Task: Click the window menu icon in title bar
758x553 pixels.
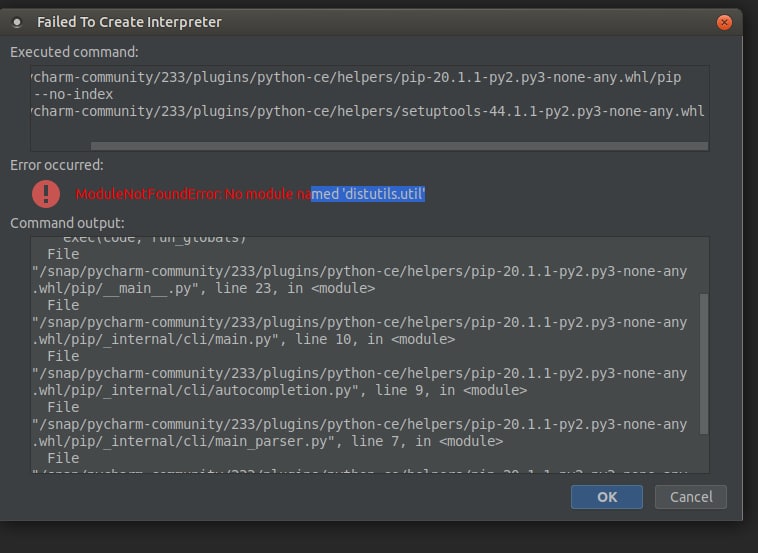Action: [17, 22]
